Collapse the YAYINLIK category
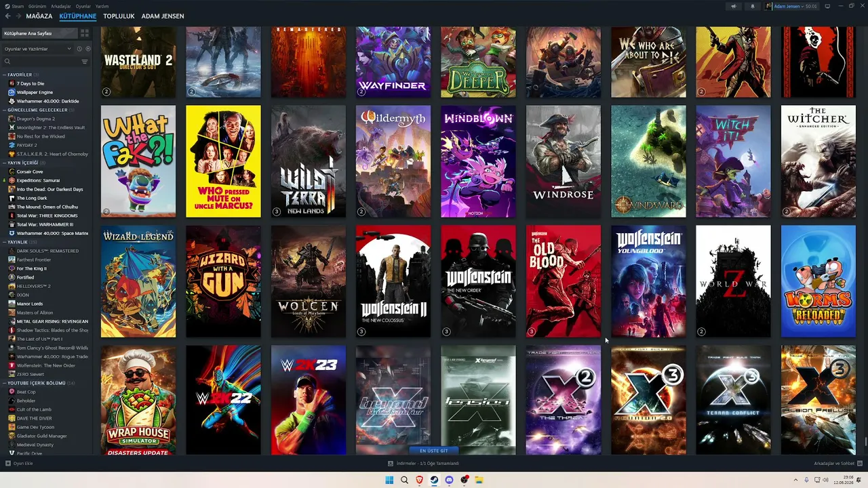This screenshot has height=488, width=868. (5, 242)
